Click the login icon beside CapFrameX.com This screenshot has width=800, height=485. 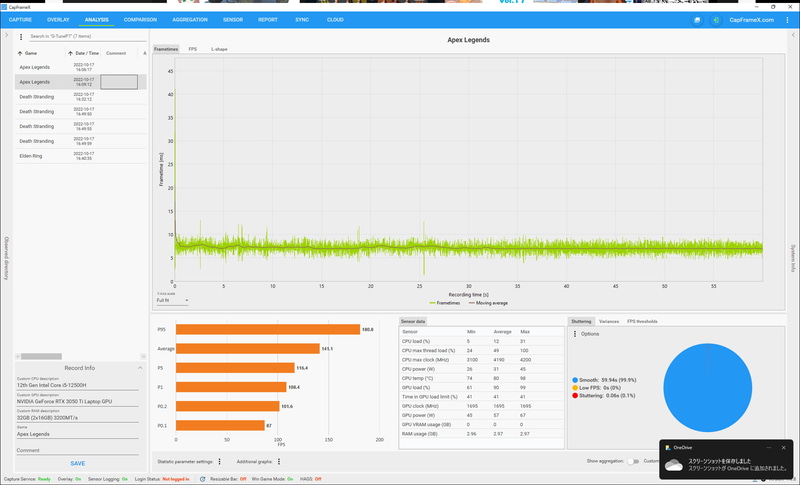716,20
